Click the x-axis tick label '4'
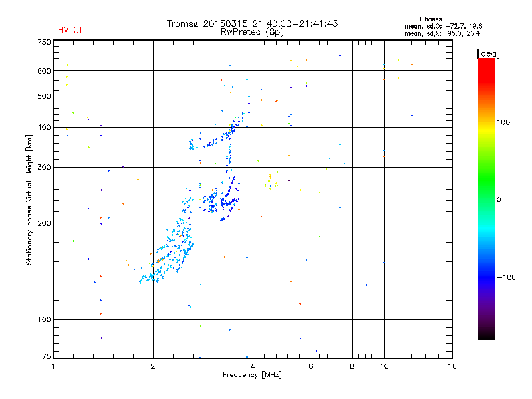Image resolution: width=532 pixels, height=399 pixels. coord(253,366)
